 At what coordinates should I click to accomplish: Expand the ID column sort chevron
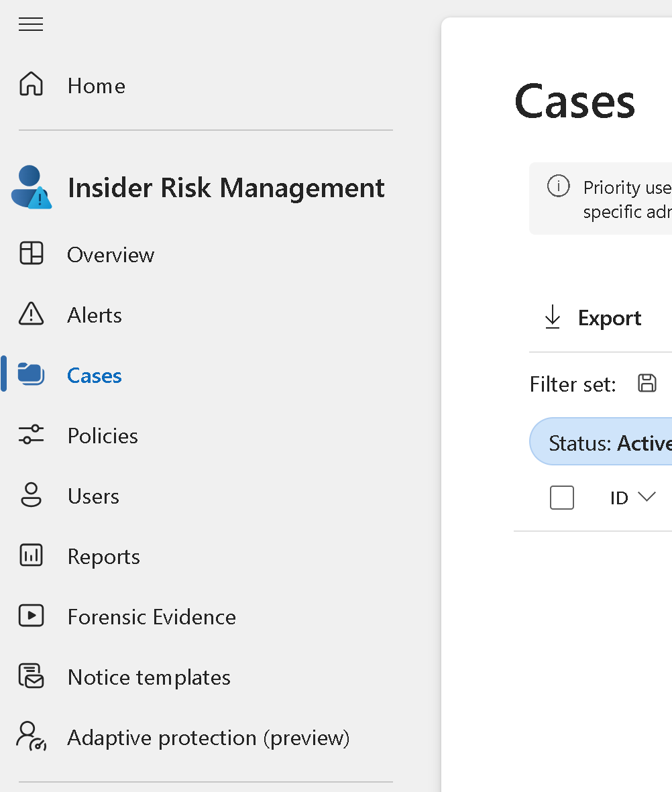(x=647, y=497)
